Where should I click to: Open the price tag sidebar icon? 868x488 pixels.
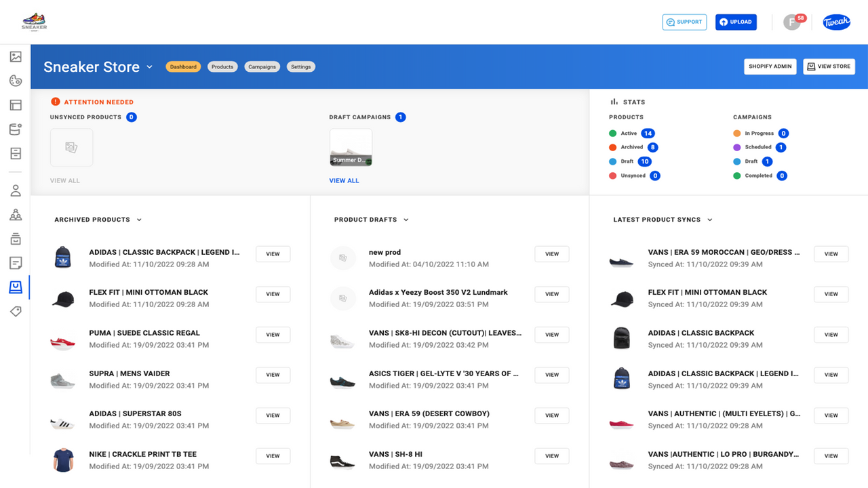[16, 311]
